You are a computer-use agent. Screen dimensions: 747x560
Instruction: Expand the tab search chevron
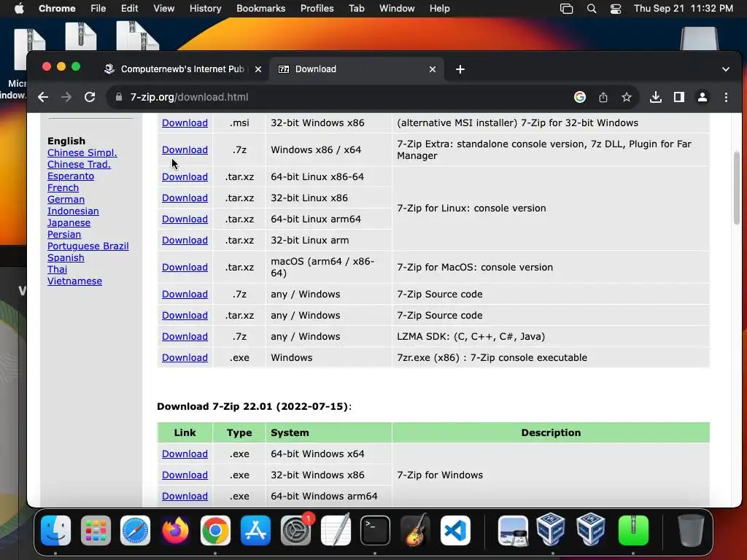pyautogui.click(x=726, y=69)
